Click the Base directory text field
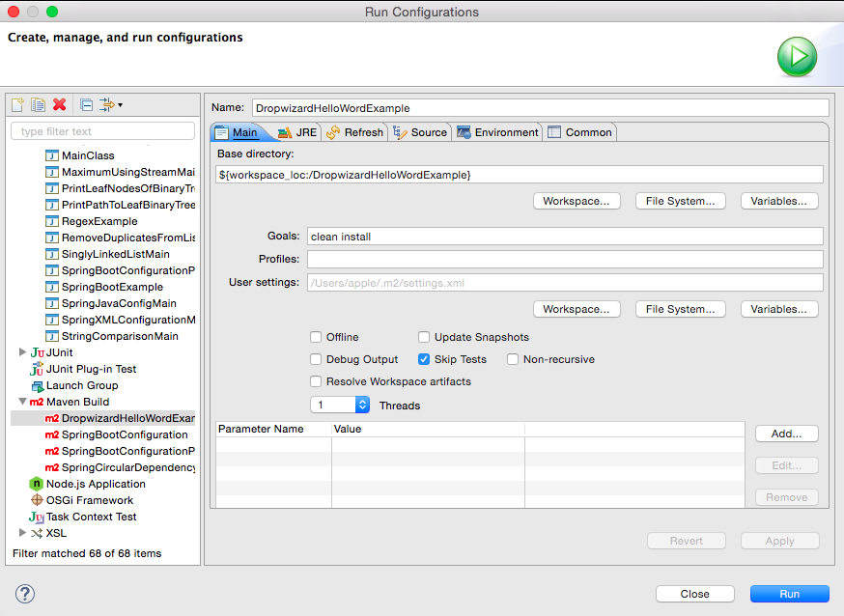The width and height of the screenshot is (844, 616). coord(520,175)
